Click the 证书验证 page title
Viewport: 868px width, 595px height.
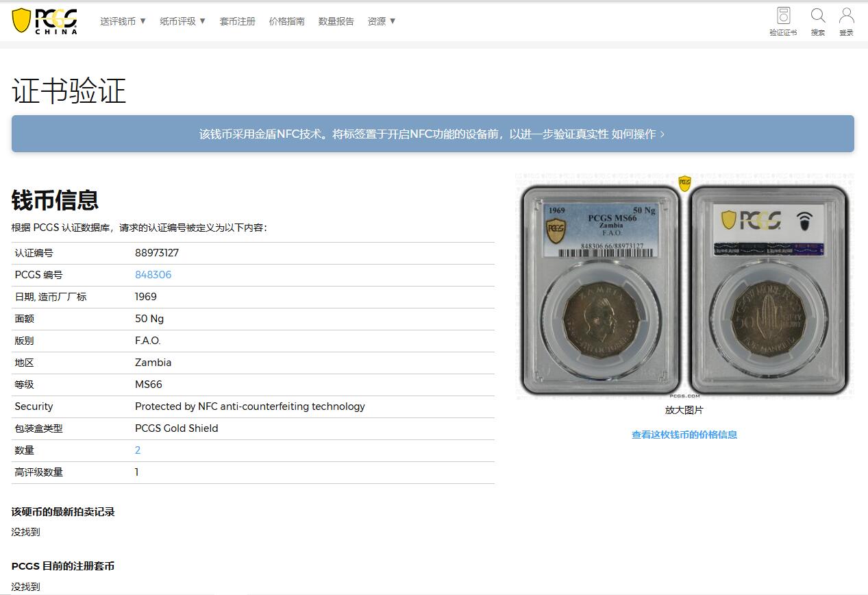coord(69,91)
